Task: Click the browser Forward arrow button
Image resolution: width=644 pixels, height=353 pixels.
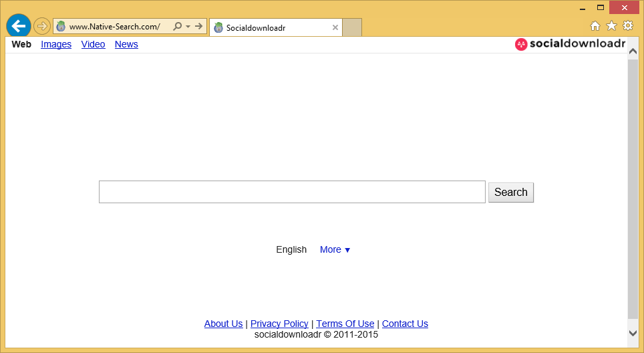Action: pyautogui.click(x=41, y=26)
